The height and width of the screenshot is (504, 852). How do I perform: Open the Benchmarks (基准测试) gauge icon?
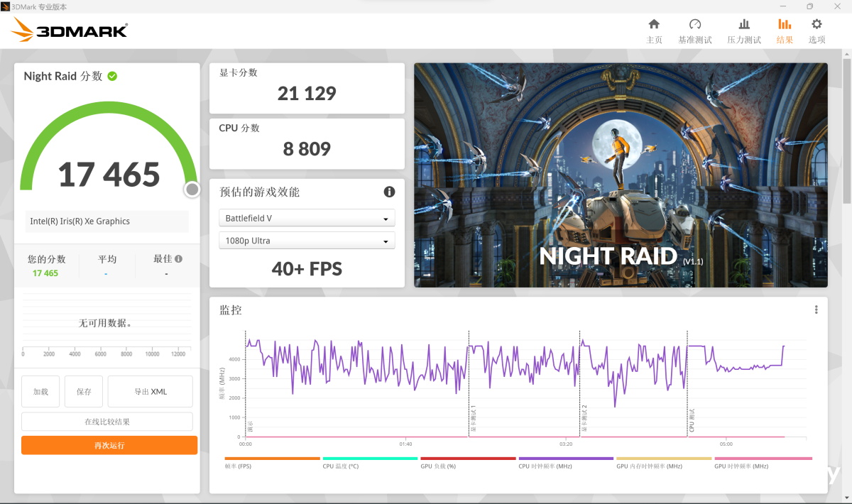click(694, 24)
